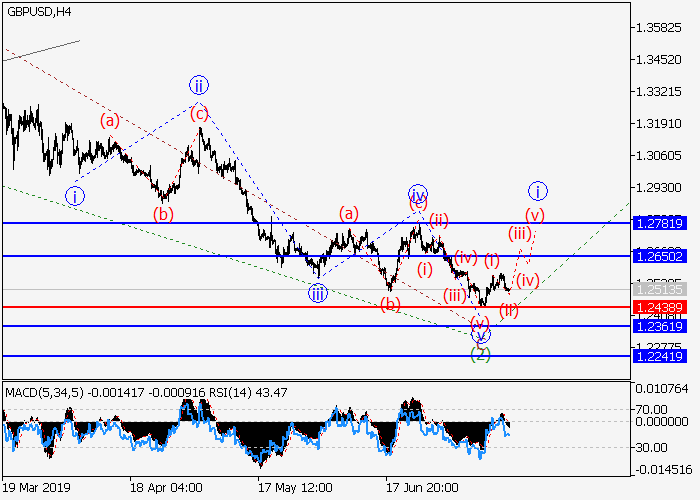Select the 18 Apr 04:00 time label
Viewport: 700px width, 500px height.
tap(165, 489)
